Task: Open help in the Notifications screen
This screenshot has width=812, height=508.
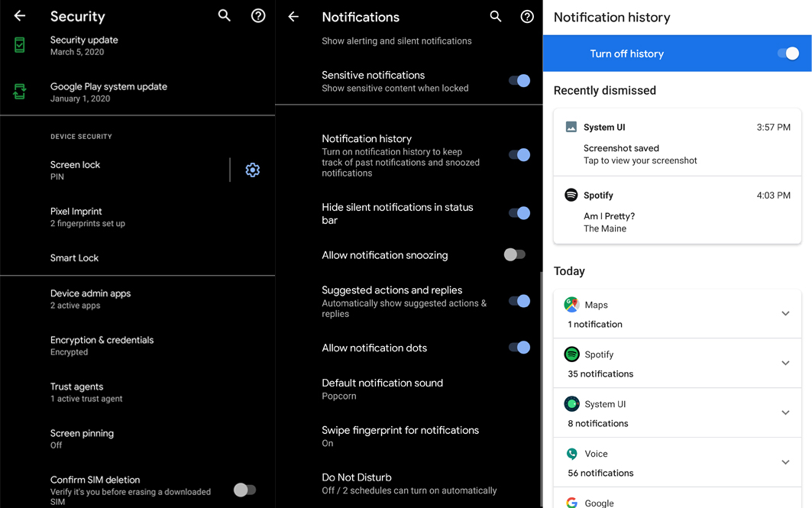Action: click(x=527, y=17)
